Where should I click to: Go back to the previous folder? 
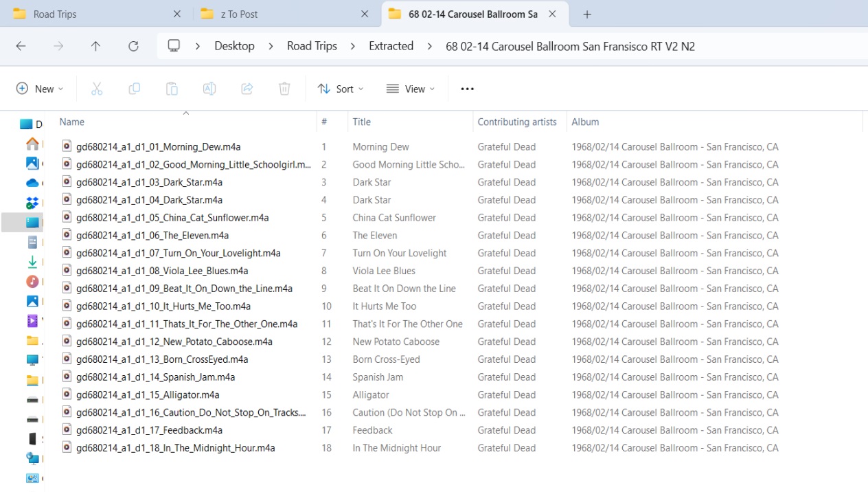coord(21,46)
